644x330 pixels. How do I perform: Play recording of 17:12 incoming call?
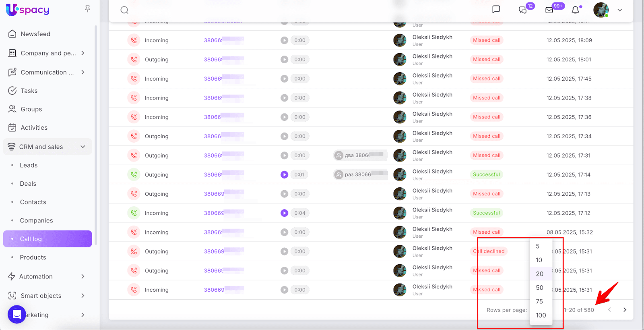[x=285, y=213]
